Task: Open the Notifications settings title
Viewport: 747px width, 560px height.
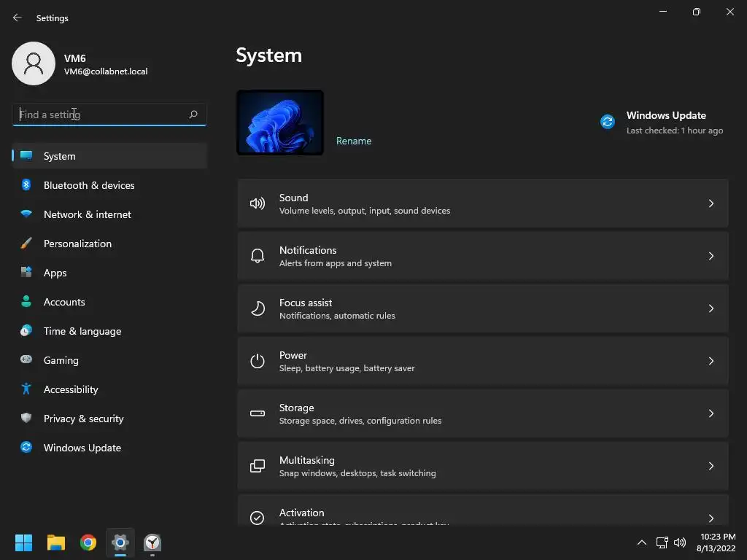Action: click(x=308, y=250)
